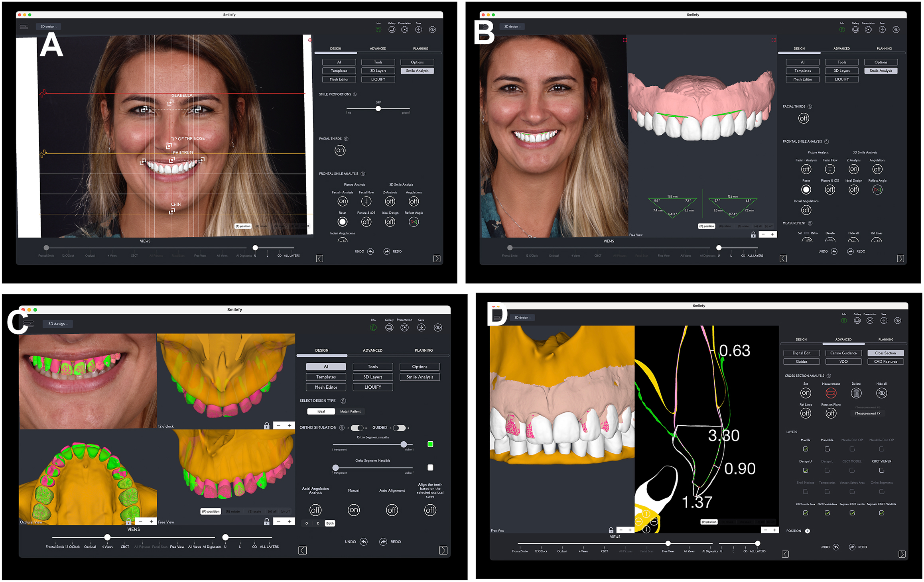Click the Save icon in panel A
Screen dimensions: 924x582
pos(418,29)
